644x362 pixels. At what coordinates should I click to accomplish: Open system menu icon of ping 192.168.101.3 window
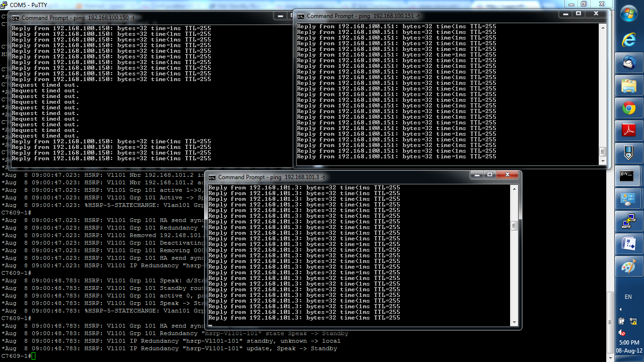tap(212, 177)
